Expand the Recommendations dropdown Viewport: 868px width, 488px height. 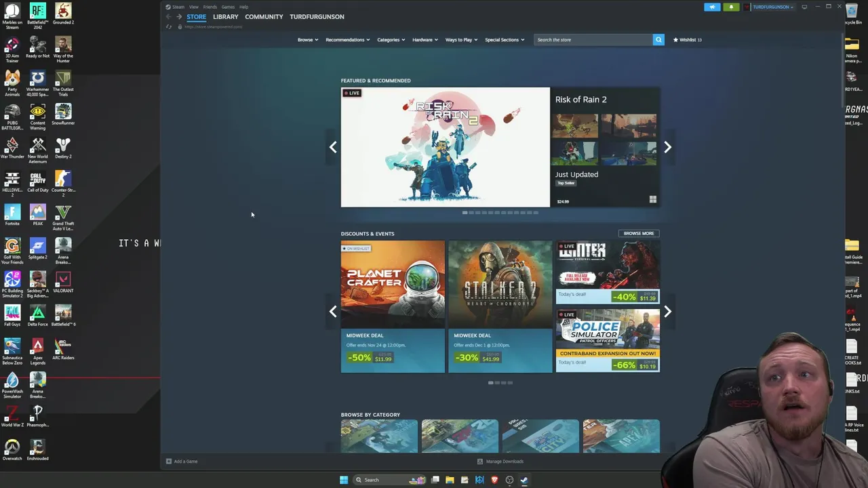tap(347, 39)
